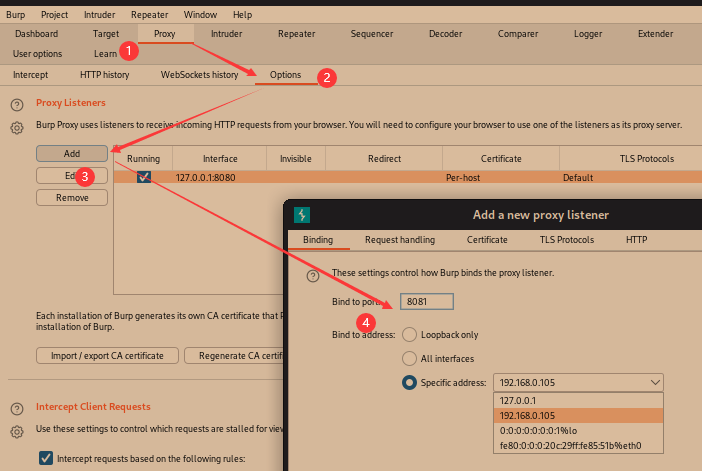Click Invisible column header
This screenshot has height=471, width=702.
tap(295, 158)
